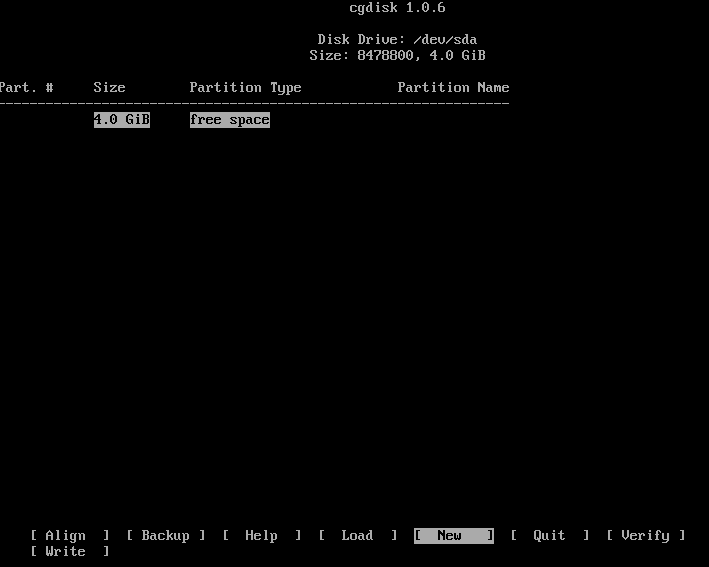Click the Size column header
709x567 pixels.
pyautogui.click(x=109, y=87)
